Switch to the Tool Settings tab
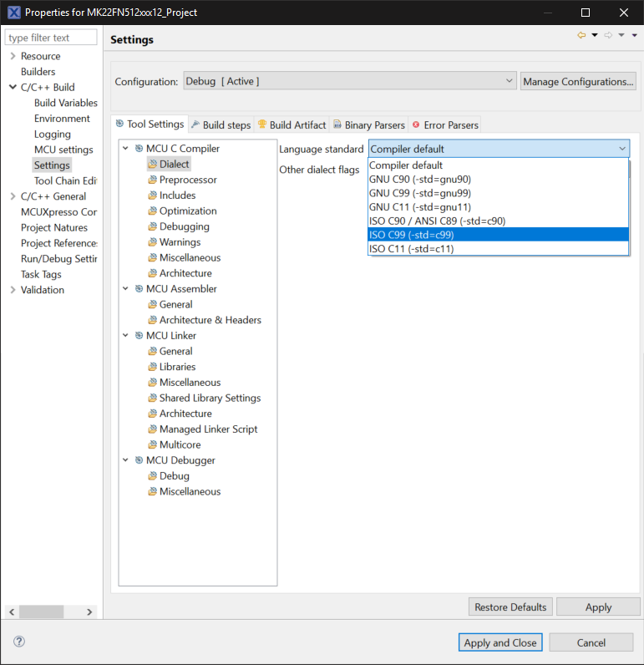 [x=150, y=124]
